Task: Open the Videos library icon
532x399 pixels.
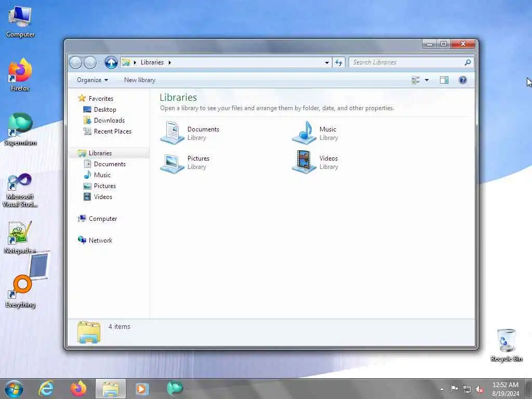Action: coord(304,162)
